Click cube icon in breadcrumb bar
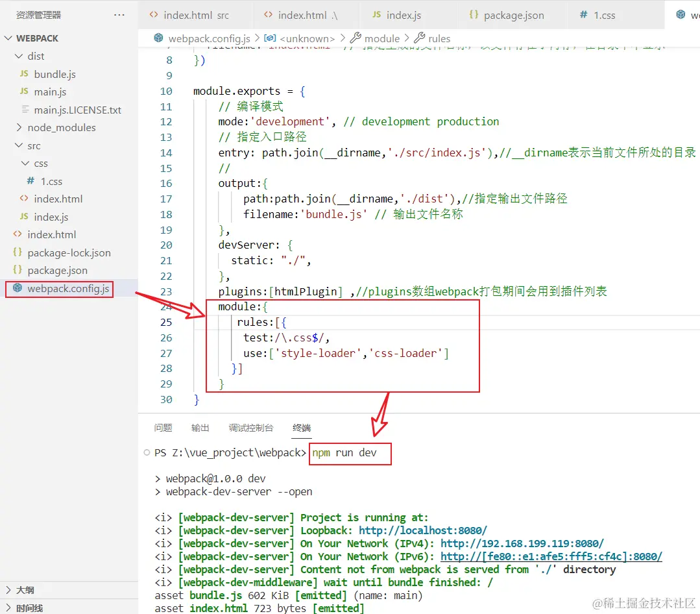Image resolution: width=700 pixels, height=614 pixels. point(158,38)
